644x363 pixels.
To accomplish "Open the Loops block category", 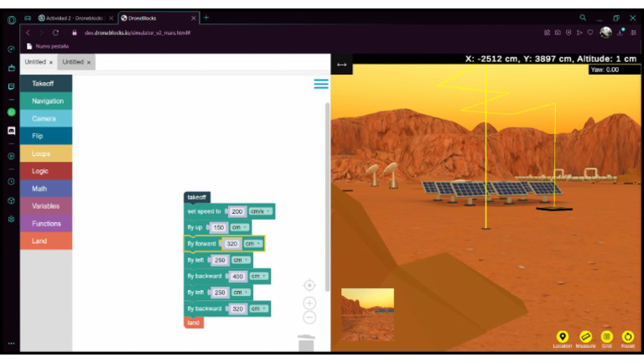I will coord(46,153).
